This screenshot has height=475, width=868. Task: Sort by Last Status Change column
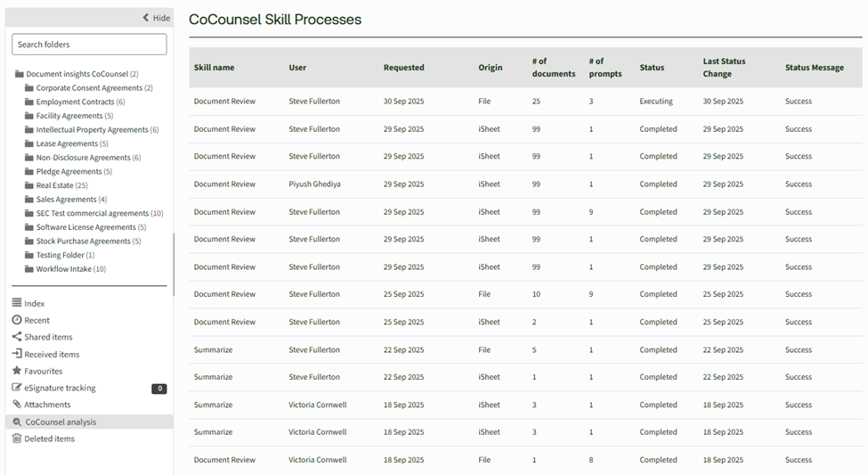[724, 68]
